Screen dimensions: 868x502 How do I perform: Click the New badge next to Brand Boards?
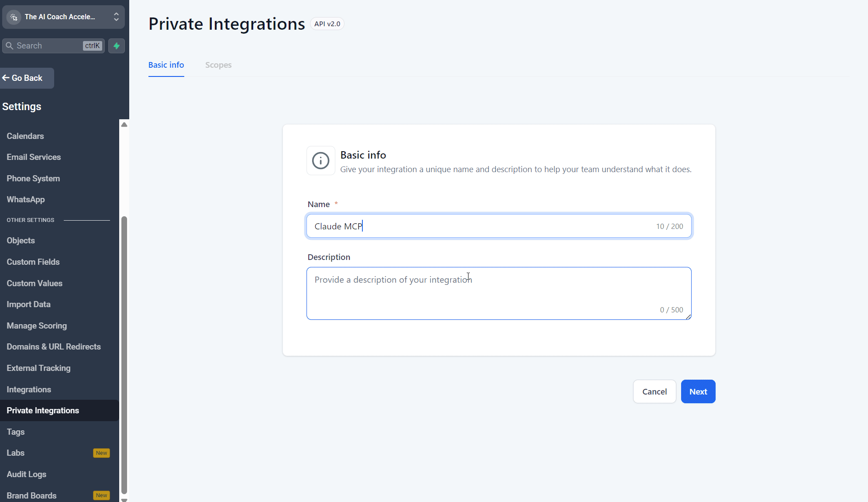pos(101,495)
